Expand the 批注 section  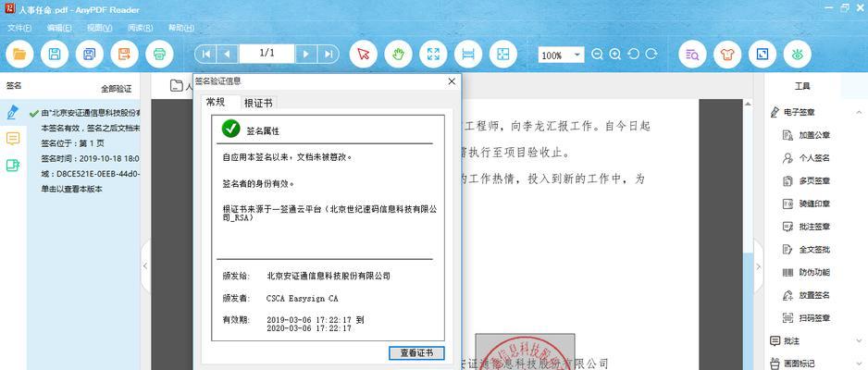(859, 341)
